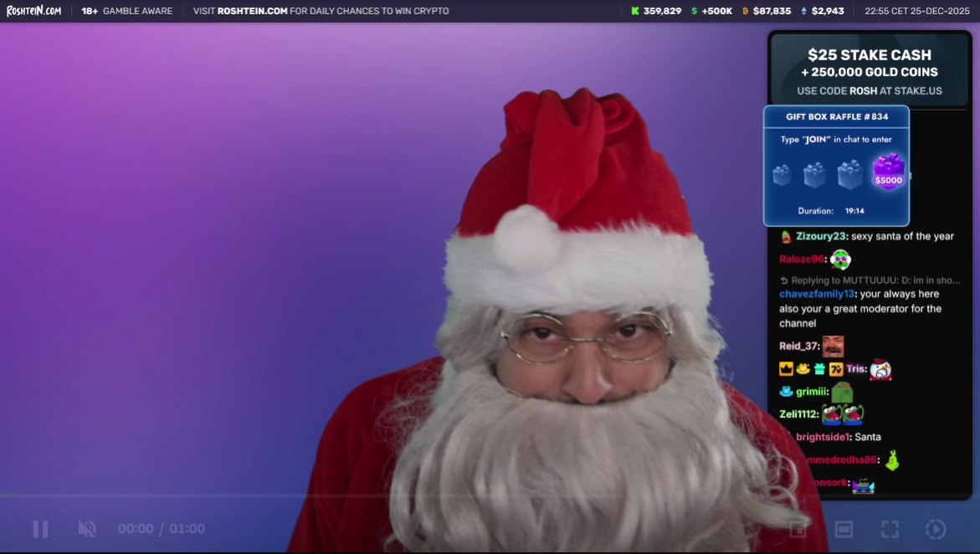Open the playback speed settings icon
Screen dimensions: 980x554
point(935,528)
